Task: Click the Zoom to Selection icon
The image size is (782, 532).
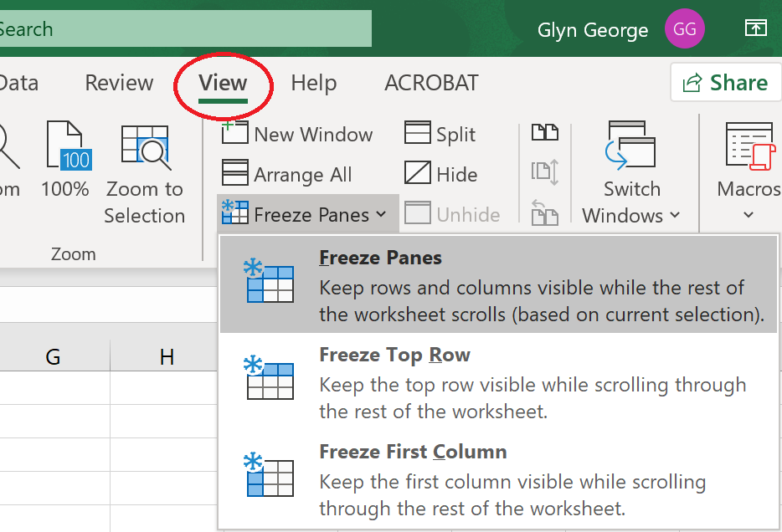Action: (145, 147)
